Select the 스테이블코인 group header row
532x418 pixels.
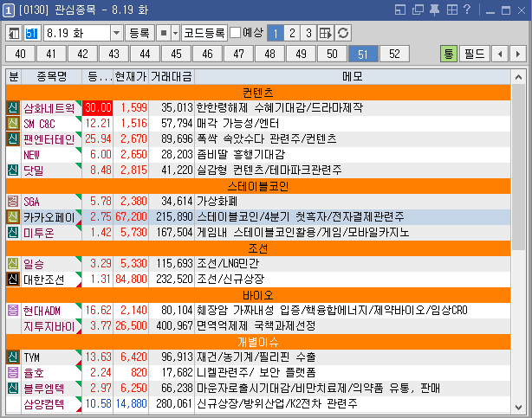click(x=258, y=186)
